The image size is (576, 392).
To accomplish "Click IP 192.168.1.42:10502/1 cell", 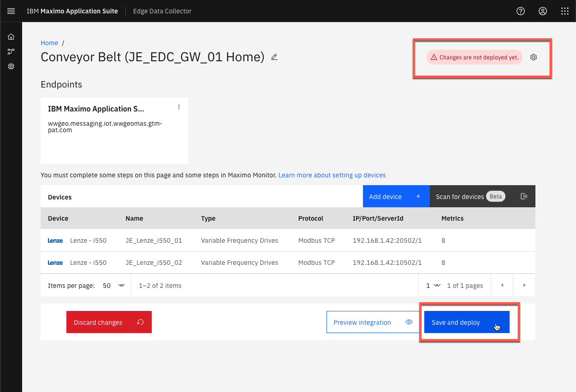I will click(x=387, y=263).
